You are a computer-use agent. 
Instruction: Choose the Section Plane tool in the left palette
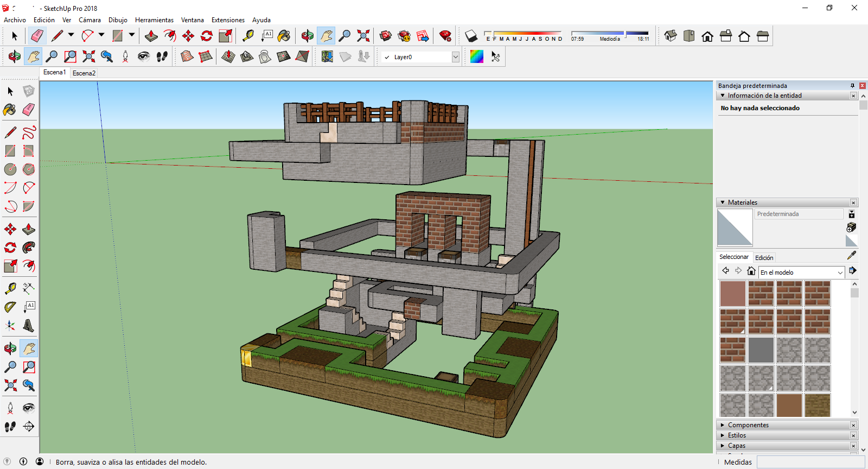pos(29,427)
